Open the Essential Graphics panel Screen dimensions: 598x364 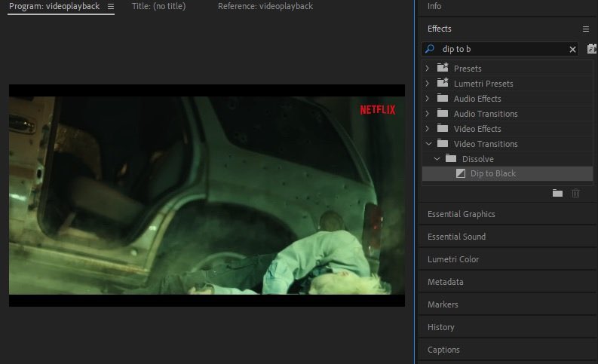tap(461, 214)
